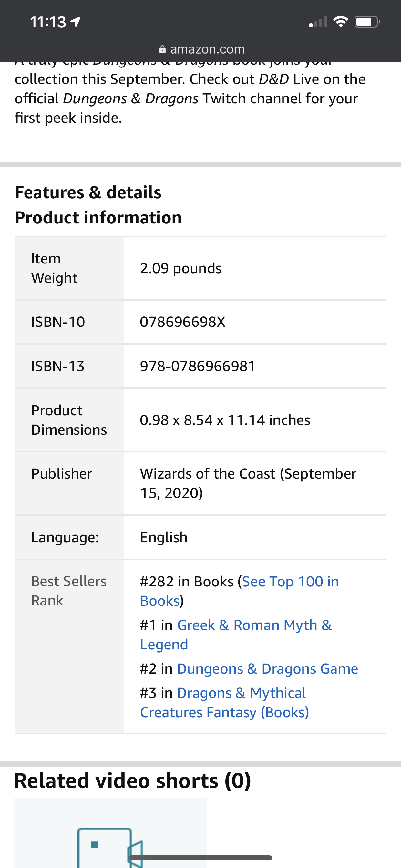The width and height of the screenshot is (401, 868).
Task: Tap the amazon.com address bar
Action: point(201,49)
